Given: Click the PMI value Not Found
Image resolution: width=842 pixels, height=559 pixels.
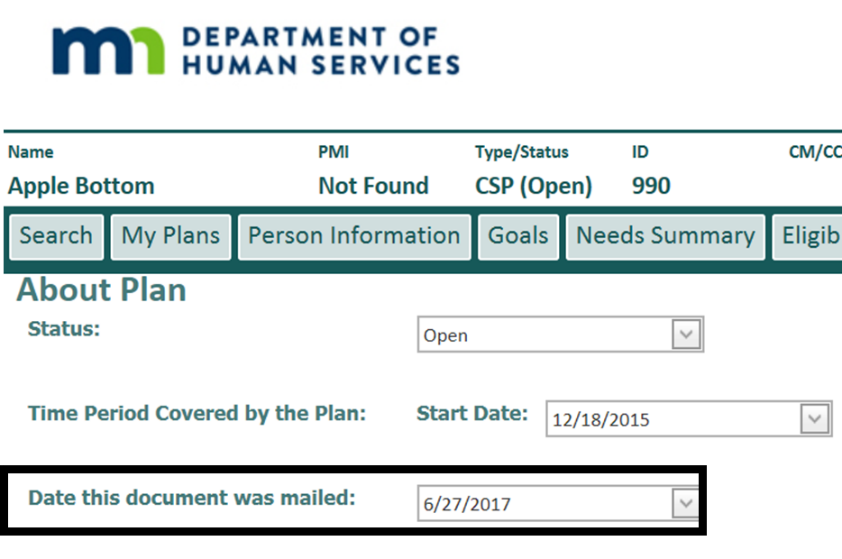Looking at the screenshot, I should click(373, 186).
